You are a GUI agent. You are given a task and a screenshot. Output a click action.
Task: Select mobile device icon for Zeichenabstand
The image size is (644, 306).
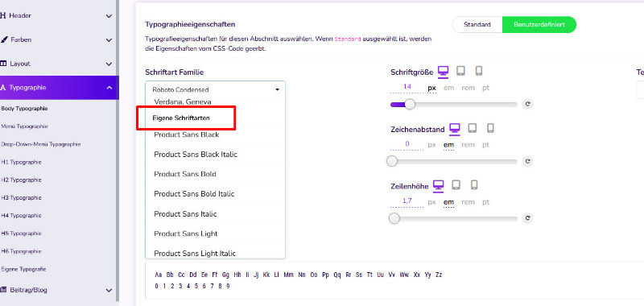(x=490, y=129)
